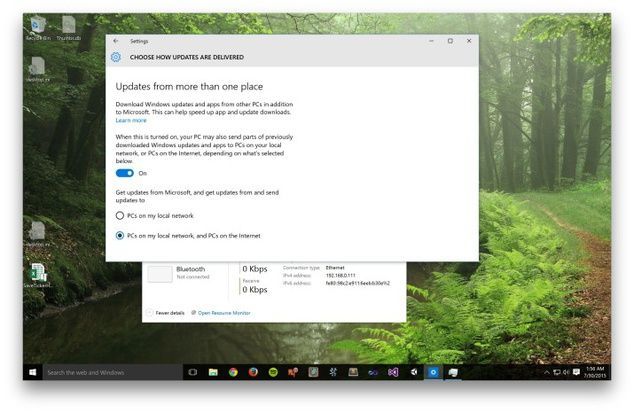634x413 pixels.
Task: Open volume control in system tray
Action: (x=566, y=372)
